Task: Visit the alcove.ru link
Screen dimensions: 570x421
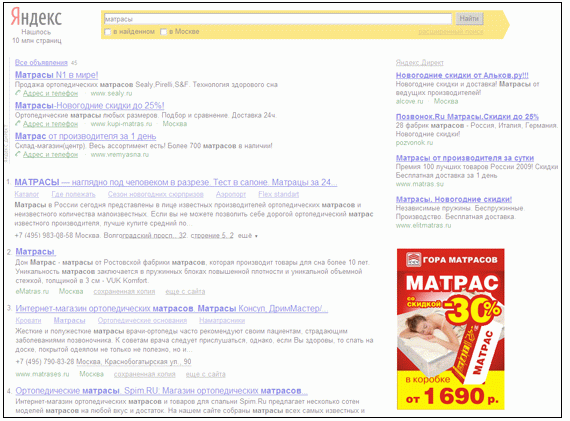Action: (x=409, y=101)
